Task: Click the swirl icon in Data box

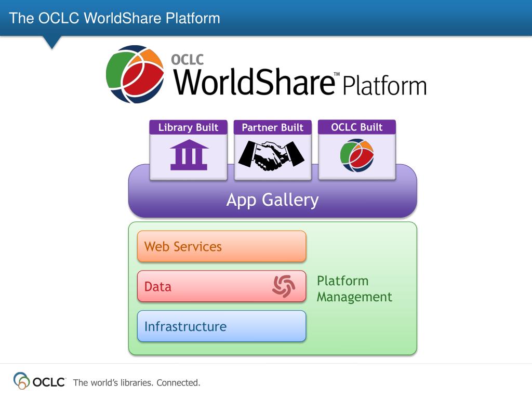Action: point(284,286)
